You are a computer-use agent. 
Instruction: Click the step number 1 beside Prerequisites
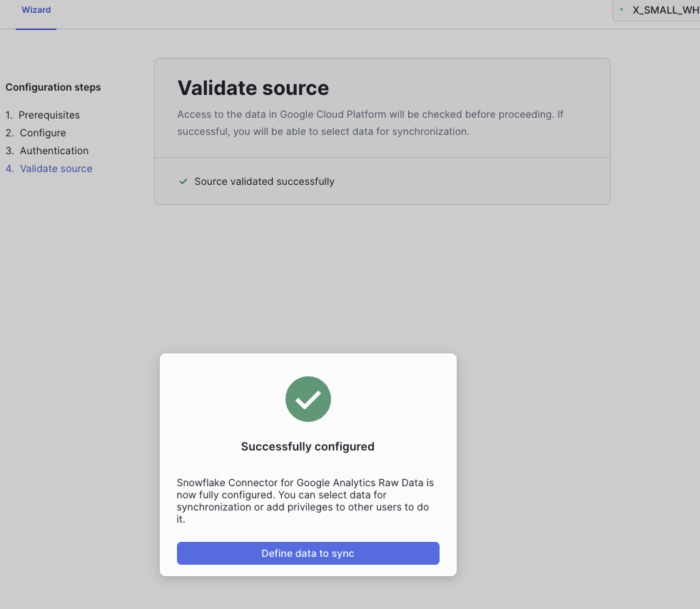(9, 115)
